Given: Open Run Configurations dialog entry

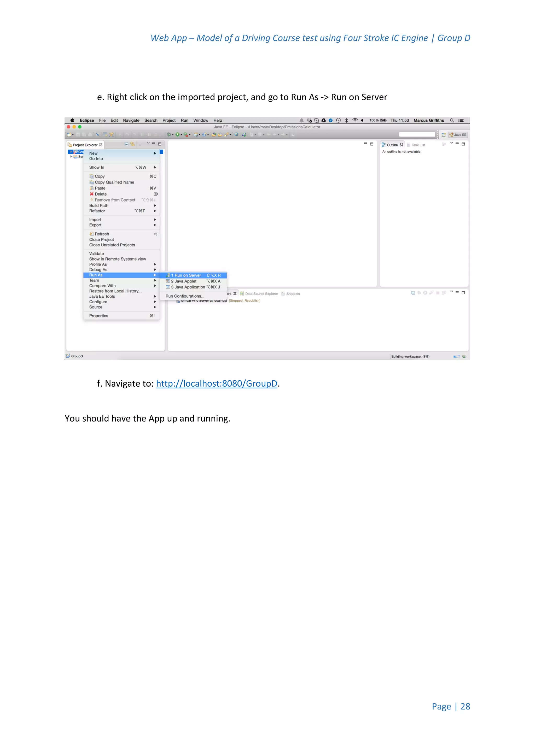Looking at the screenshot, I should 193,296.
